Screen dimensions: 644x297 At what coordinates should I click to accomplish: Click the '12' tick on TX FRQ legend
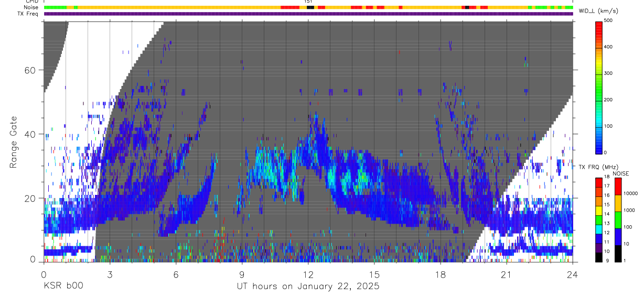[607, 233]
